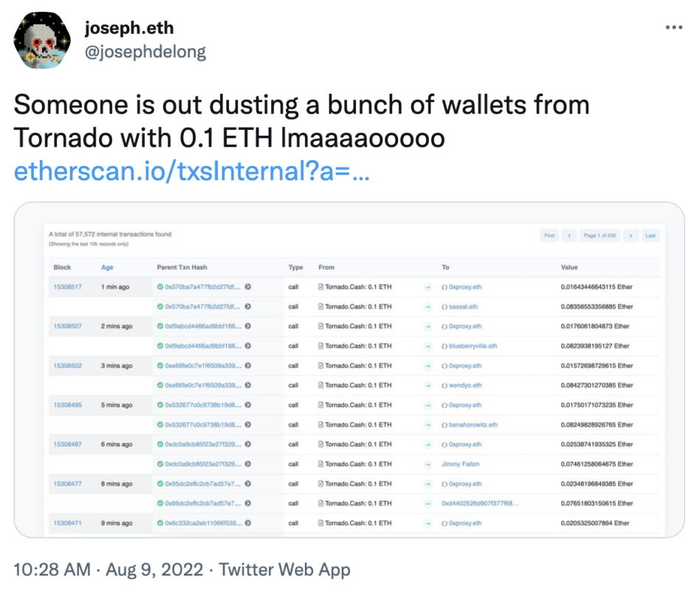Image resolution: width=700 pixels, height=594 pixels.
Task: Select the First pagination button
Action: click(x=549, y=235)
